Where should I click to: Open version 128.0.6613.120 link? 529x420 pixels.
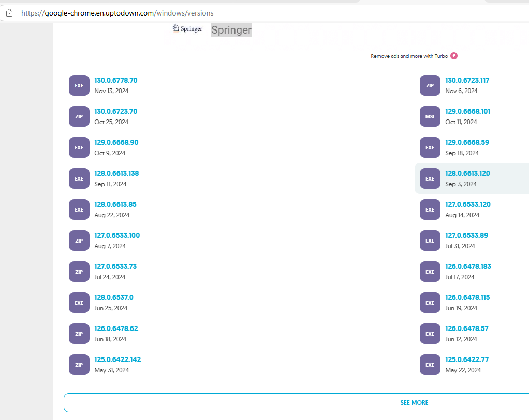coord(467,173)
